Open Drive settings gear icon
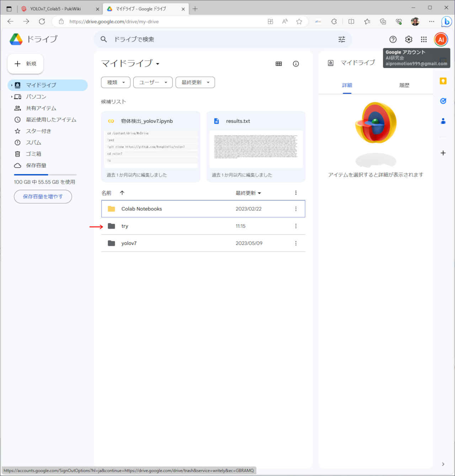This screenshot has width=455, height=476. 408,39
